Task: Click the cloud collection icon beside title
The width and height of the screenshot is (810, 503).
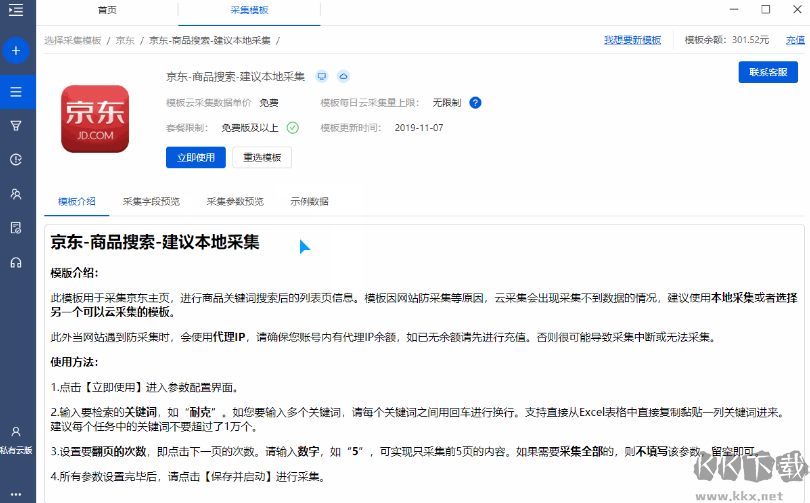Action: [343, 76]
